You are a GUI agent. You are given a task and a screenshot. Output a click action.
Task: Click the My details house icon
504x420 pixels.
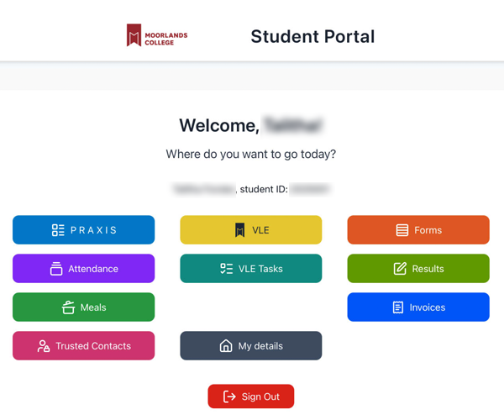click(x=226, y=346)
